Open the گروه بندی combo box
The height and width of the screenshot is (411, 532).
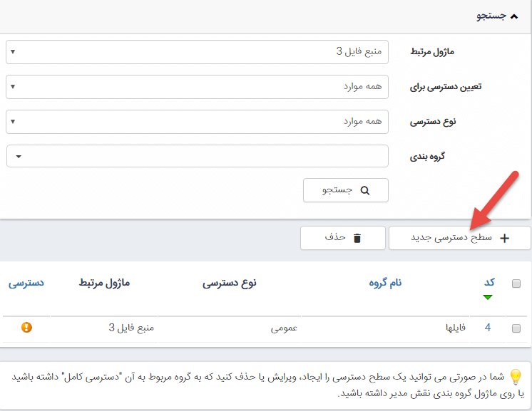198,156
